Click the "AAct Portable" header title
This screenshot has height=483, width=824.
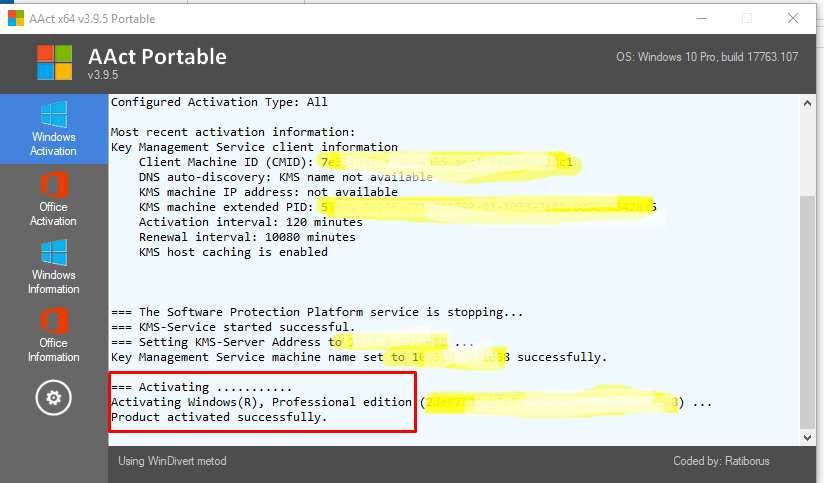(x=158, y=56)
